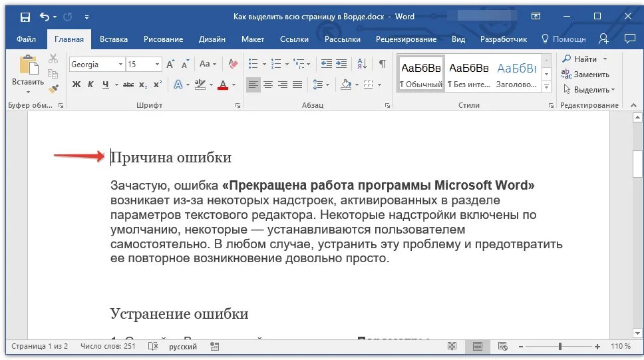Cut selection with scissors icon
Image resolution: width=644 pixels, height=360 pixels.
coord(53,59)
